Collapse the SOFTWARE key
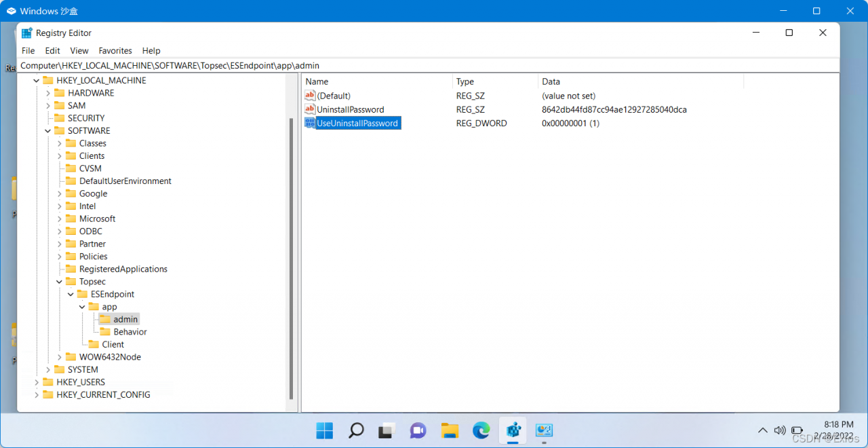This screenshot has height=448, width=868. 48,130
